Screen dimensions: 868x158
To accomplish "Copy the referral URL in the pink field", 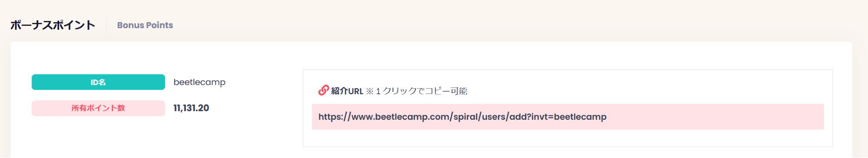I will tap(568, 117).
